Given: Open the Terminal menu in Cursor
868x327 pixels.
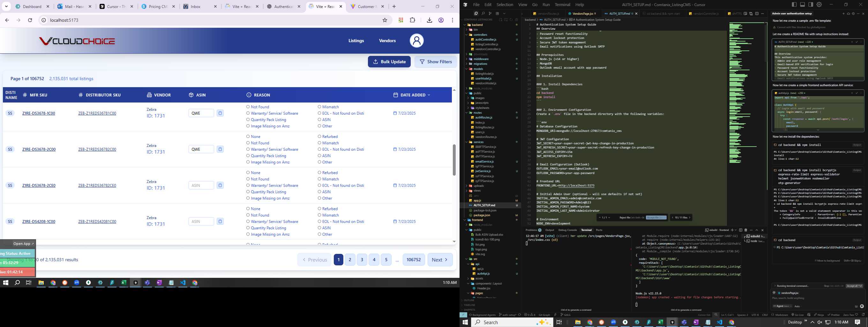Looking at the screenshot, I should click(562, 4).
